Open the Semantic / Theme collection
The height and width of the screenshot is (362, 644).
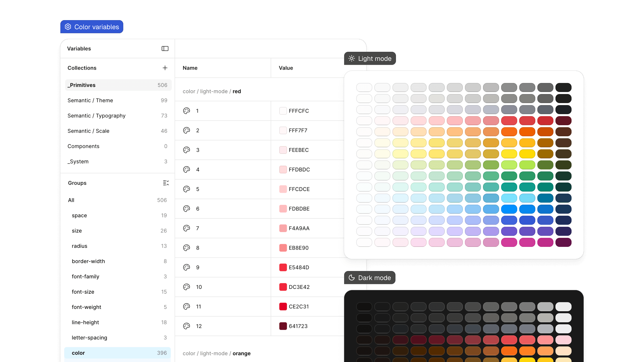click(x=118, y=101)
